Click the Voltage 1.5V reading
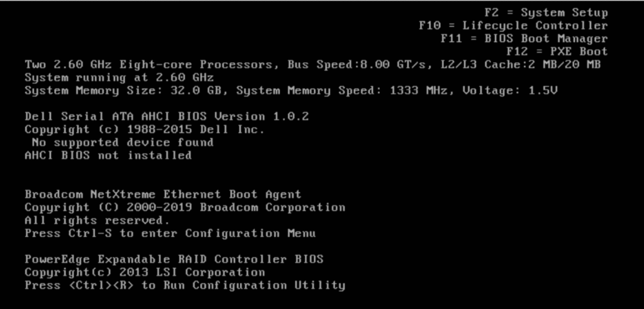 pyautogui.click(x=513, y=91)
